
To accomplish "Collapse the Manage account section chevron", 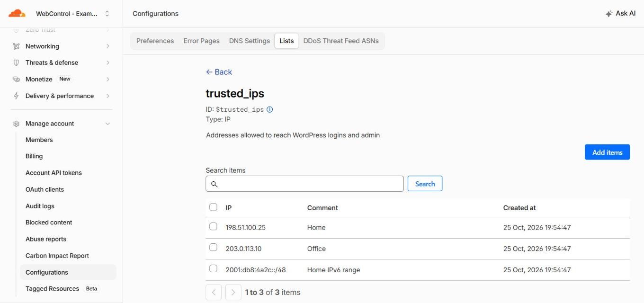I will [108, 124].
